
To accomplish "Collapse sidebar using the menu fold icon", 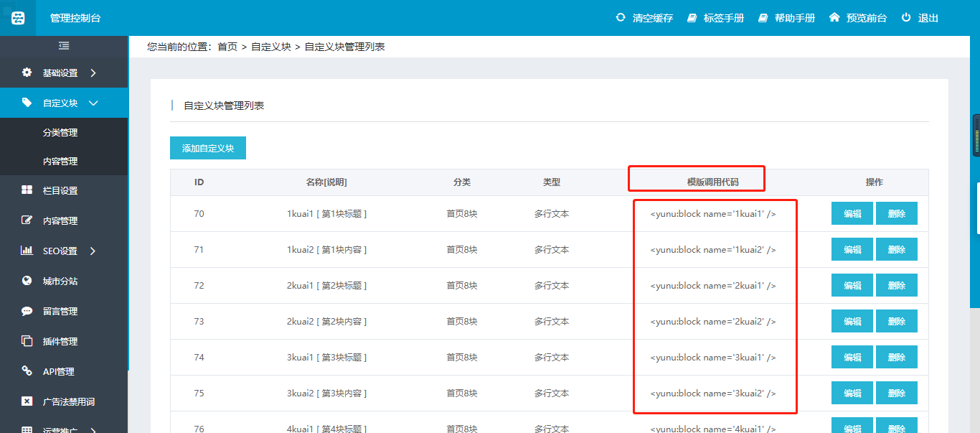I will pos(64,46).
